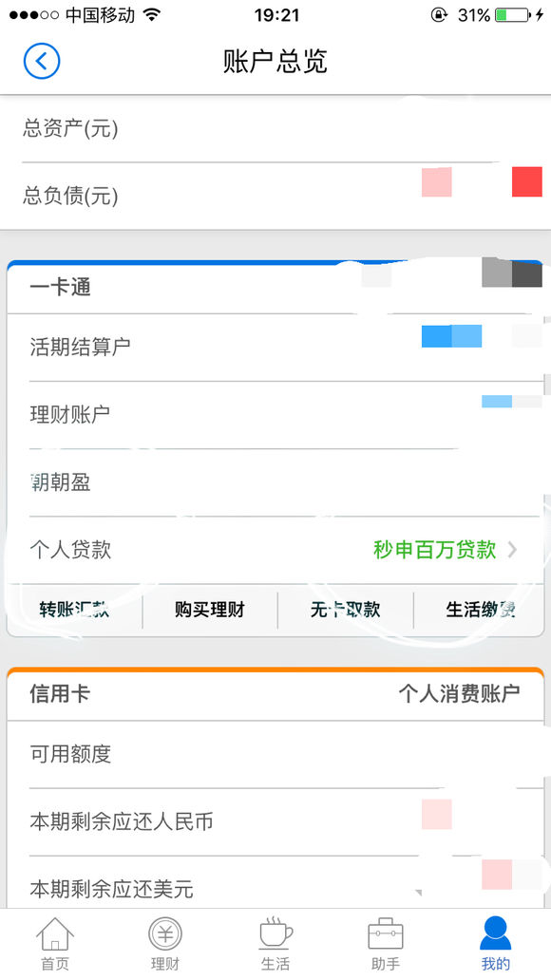The width and height of the screenshot is (551, 980).
Task: Open the 朝朝盈 row
Action: (x=275, y=481)
